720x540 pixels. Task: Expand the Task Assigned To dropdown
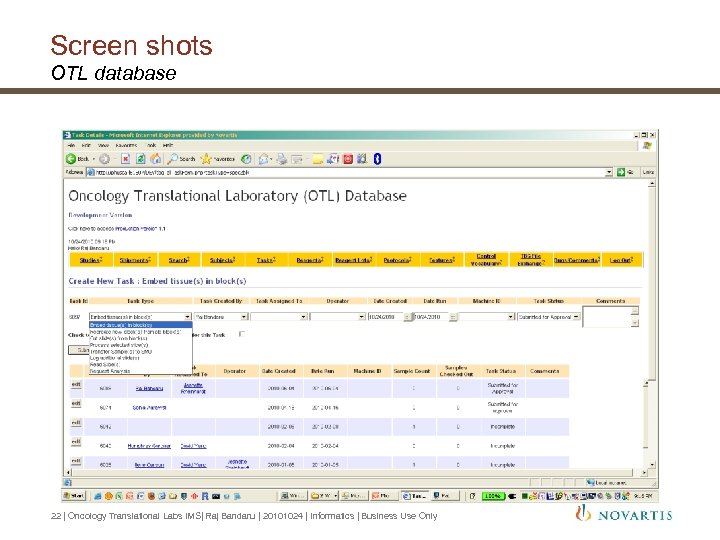coord(304,317)
